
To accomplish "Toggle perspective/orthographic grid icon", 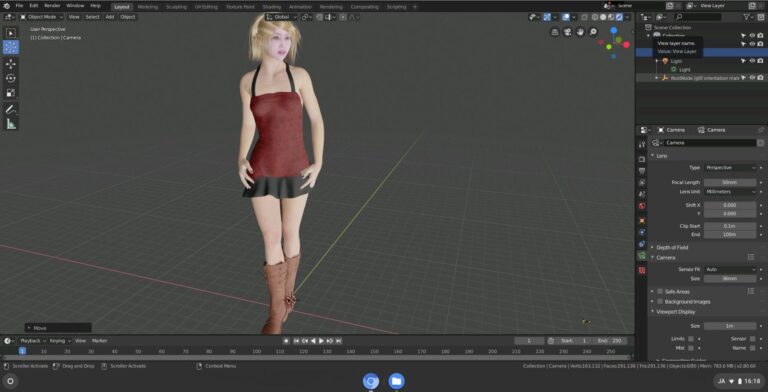I will 555,32.
